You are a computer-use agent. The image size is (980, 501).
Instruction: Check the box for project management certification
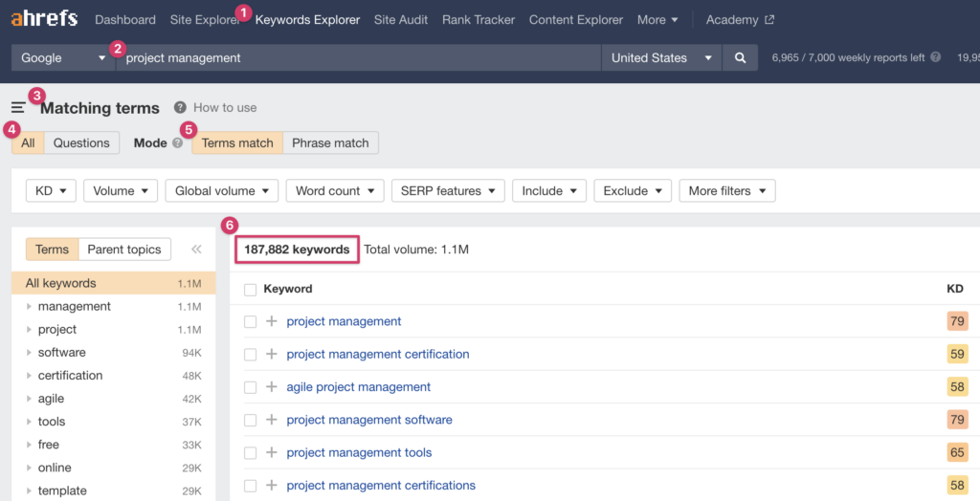tap(251, 355)
